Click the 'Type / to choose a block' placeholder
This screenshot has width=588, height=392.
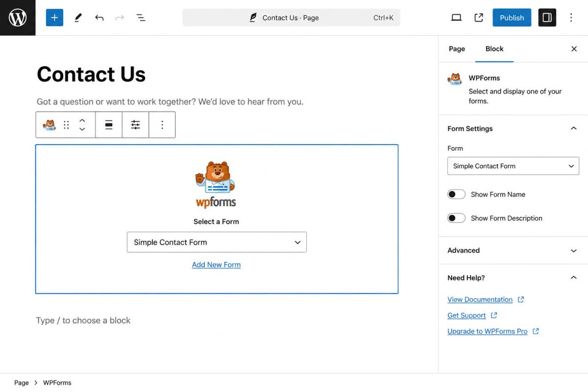83,320
